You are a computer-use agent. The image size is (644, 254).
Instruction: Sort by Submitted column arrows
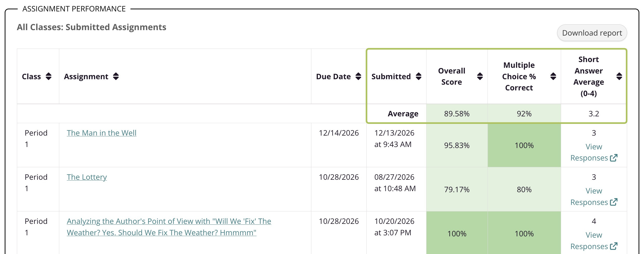(418, 76)
